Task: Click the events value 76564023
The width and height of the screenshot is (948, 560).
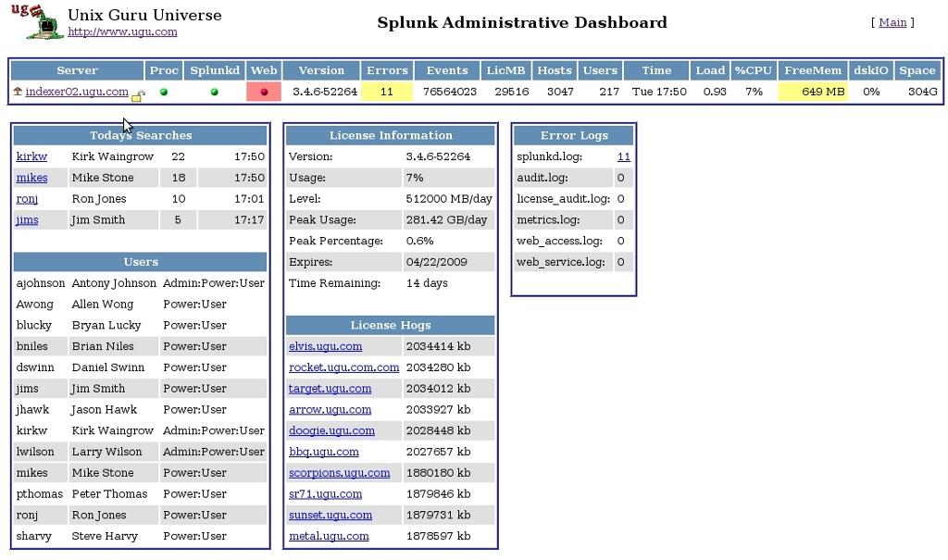Action: tap(449, 92)
